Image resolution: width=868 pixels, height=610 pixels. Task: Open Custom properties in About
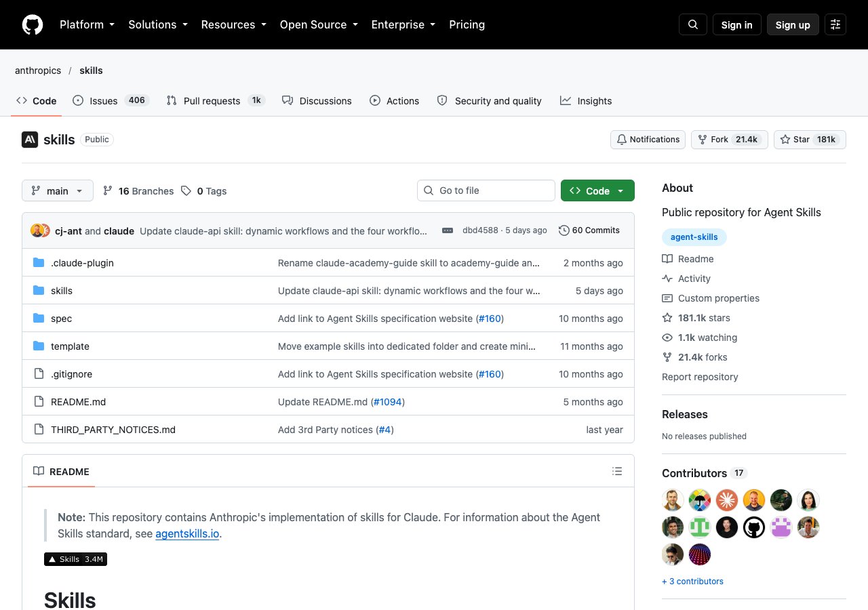point(711,298)
